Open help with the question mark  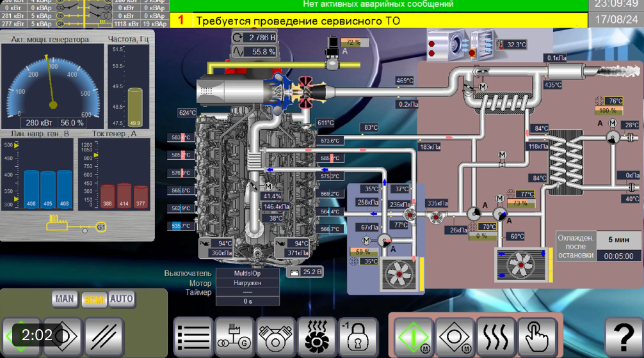click(x=624, y=336)
